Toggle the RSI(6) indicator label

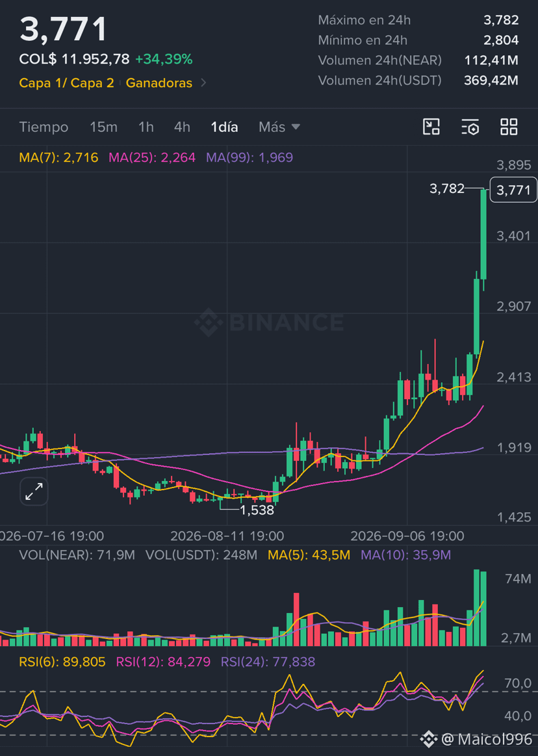coord(62,662)
